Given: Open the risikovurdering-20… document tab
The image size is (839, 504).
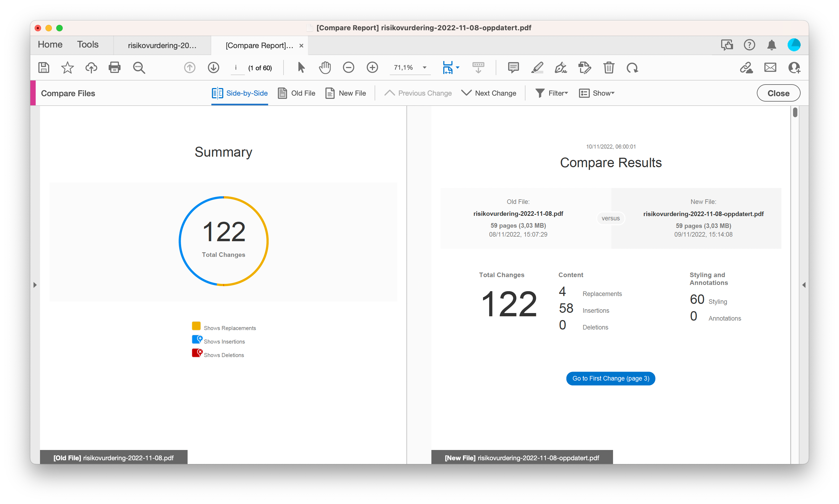Looking at the screenshot, I should pyautogui.click(x=162, y=45).
